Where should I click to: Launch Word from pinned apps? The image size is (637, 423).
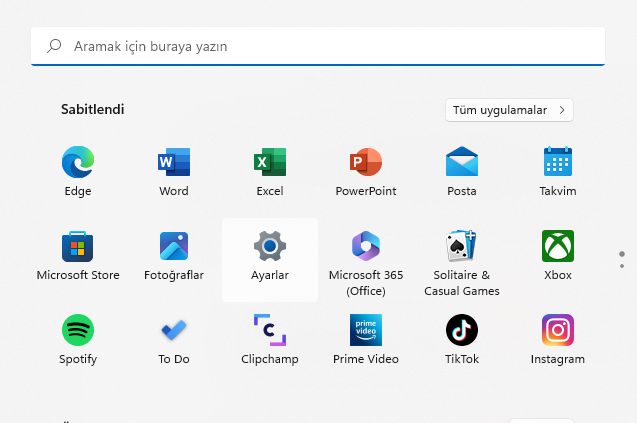[174, 162]
